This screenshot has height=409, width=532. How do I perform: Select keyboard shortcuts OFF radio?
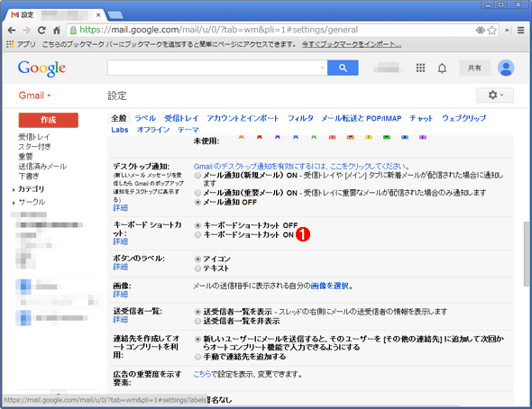click(197, 225)
